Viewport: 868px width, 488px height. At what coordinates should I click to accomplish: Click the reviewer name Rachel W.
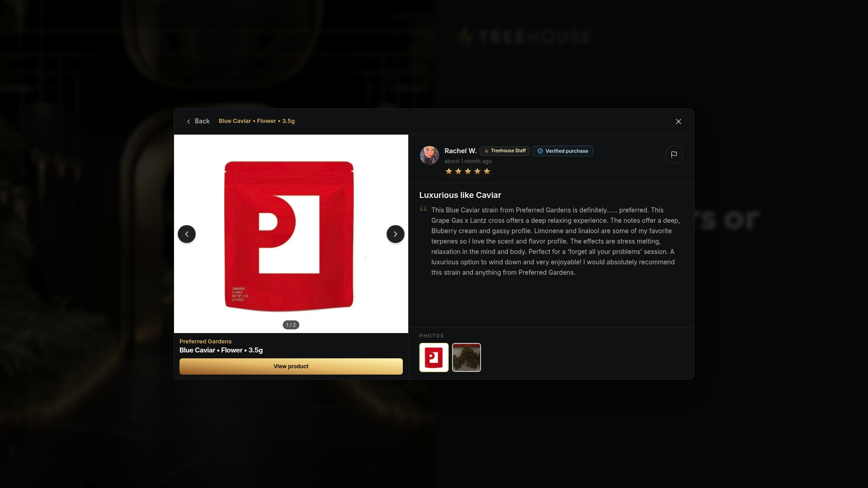461,151
